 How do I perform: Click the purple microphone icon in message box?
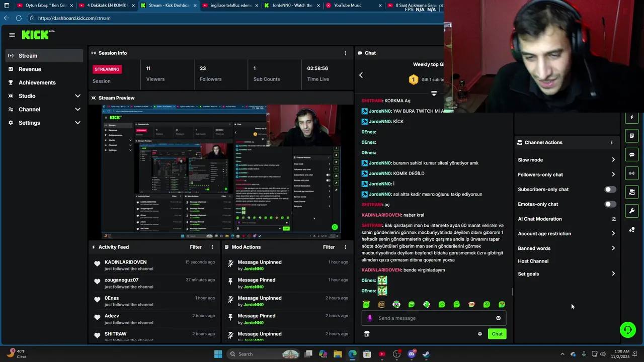(370, 318)
